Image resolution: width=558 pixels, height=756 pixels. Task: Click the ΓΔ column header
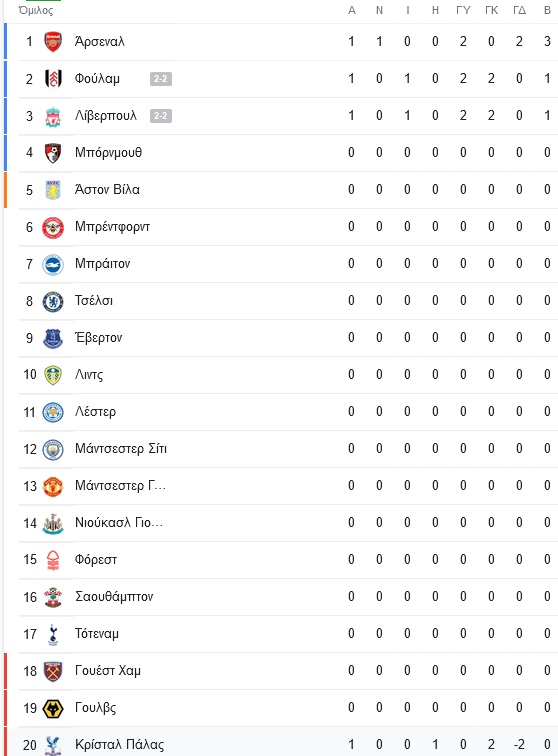pyautogui.click(x=519, y=10)
